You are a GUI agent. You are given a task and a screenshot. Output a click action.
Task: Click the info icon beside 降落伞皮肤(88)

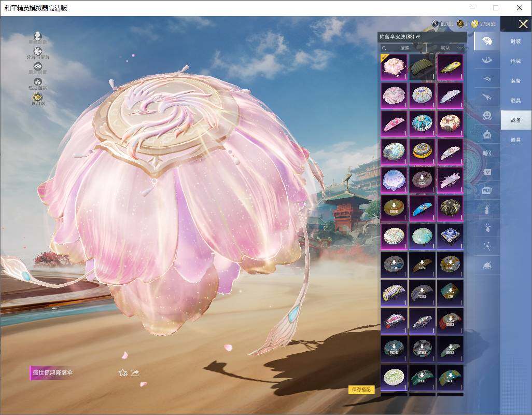tap(418, 37)
